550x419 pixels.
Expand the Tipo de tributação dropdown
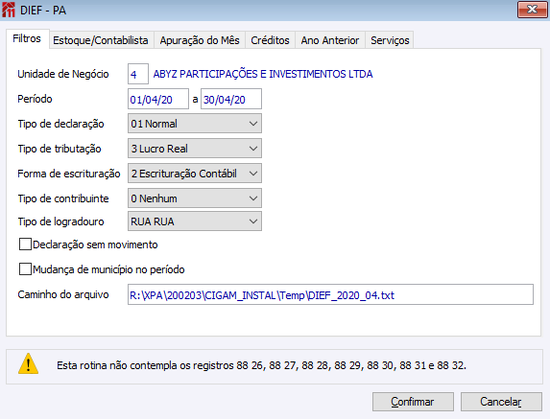(x=195, y=149)
